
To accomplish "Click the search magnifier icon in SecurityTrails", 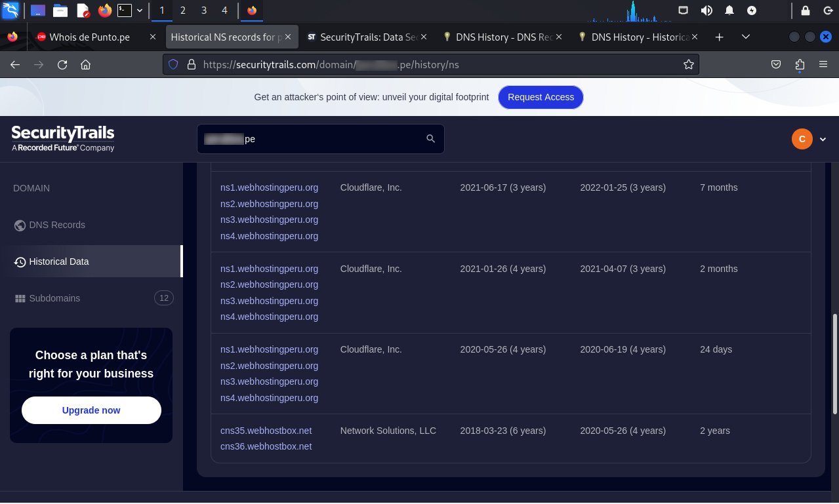I will (x=430, y=139).
